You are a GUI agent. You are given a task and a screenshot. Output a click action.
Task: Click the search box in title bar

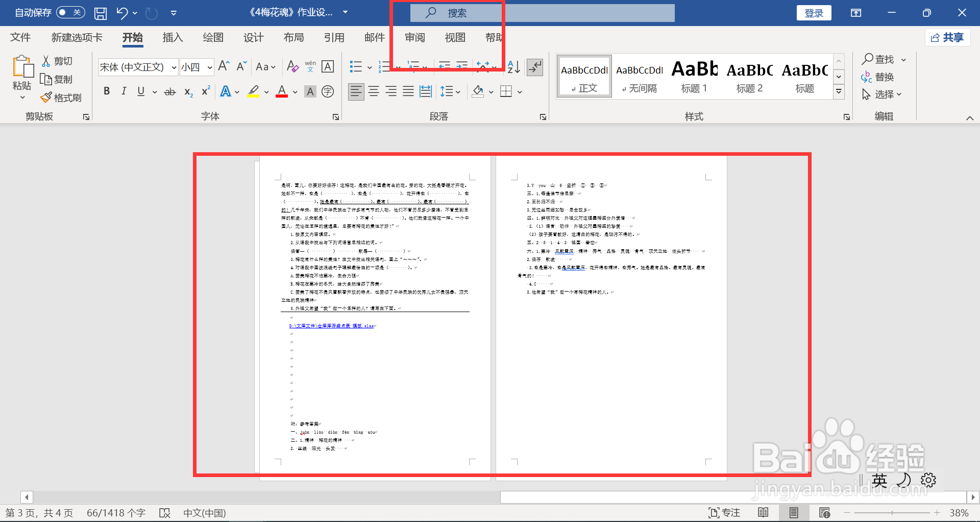(542, 13)
